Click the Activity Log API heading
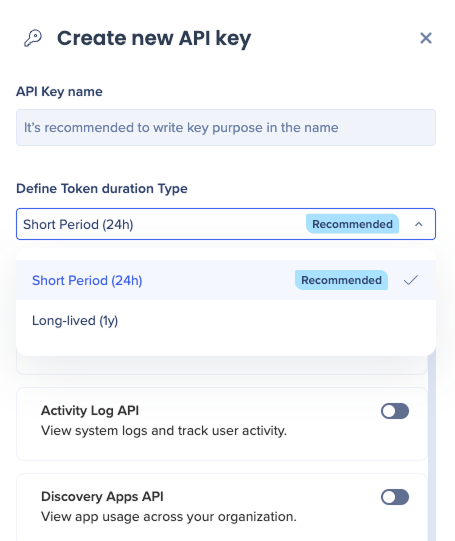This screenshot has height=541, width=455. tap(90, 411)
